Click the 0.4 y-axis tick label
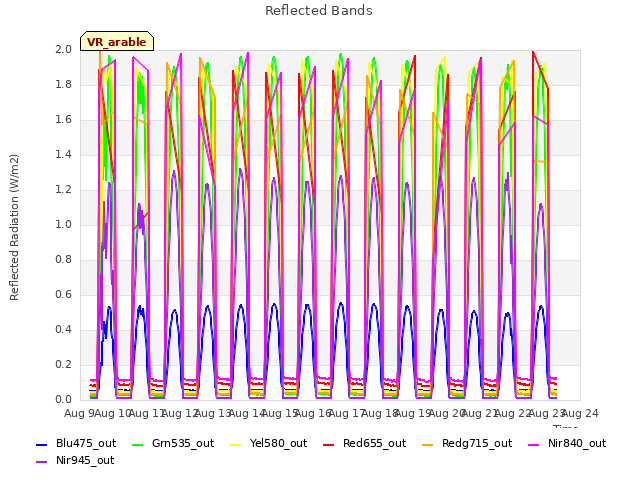This screenshot has height=480, width=640. point(63,329)
